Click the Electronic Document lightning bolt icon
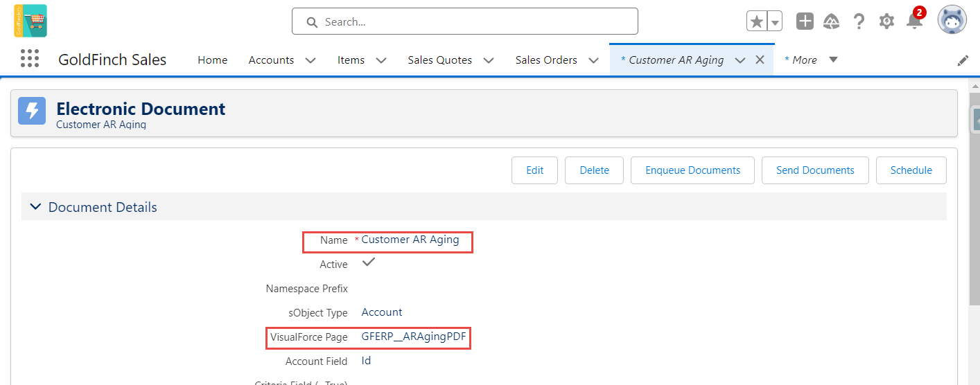Screen dimensions: 980x385 32,111
